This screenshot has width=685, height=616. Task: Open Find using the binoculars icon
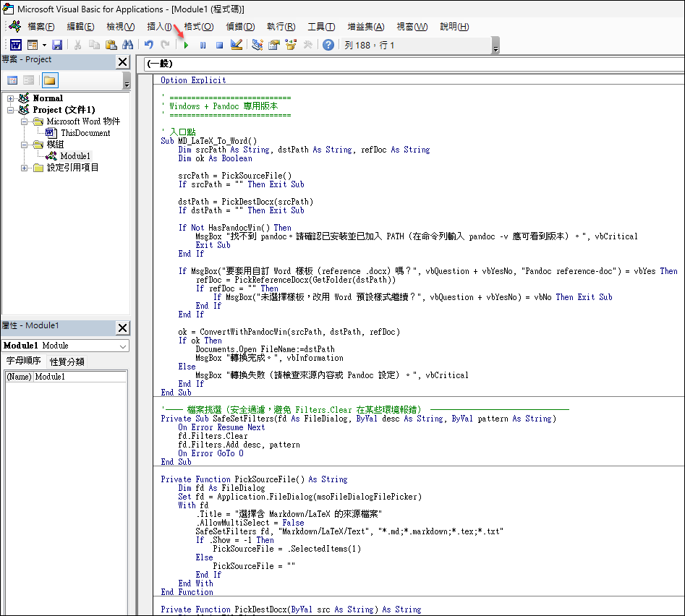(127, 45)
